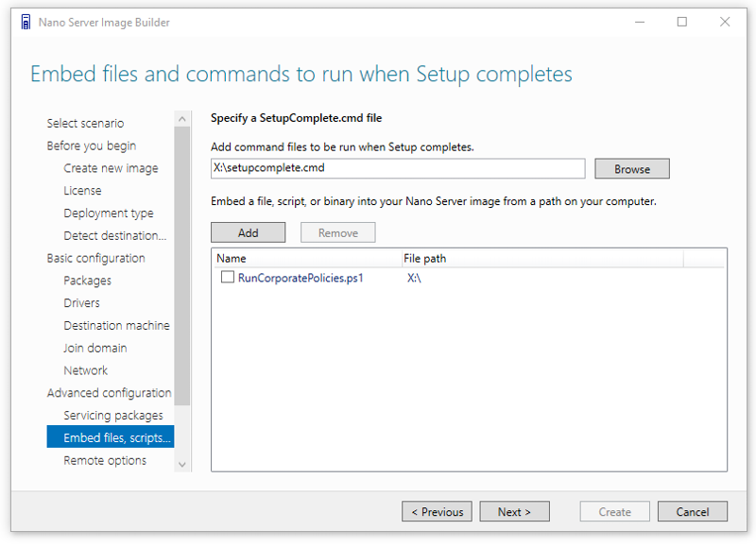Viewport: 756px width, 547px height.
Task: Click the Browse button for SetupComplete.cmd
Action: pos(631,169)
